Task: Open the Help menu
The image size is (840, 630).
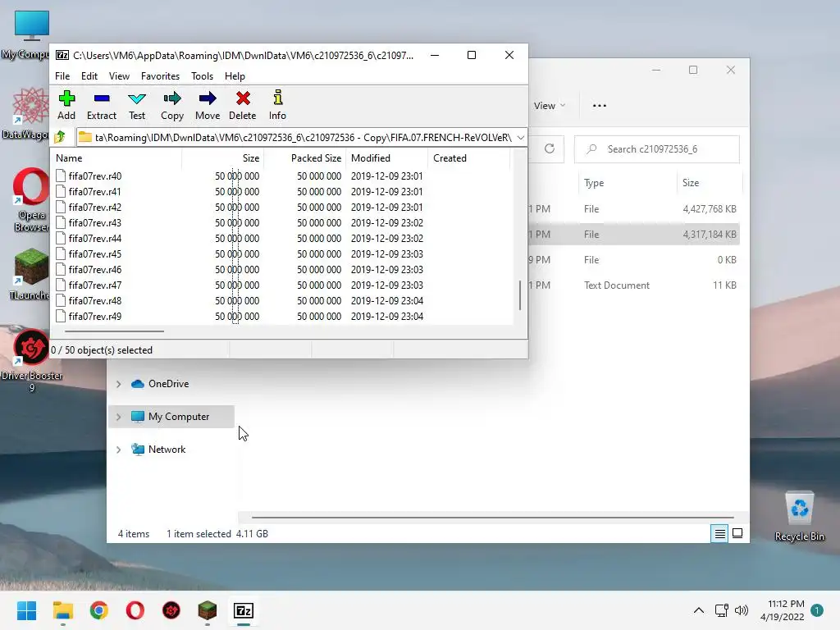Action: click(x=235, y=76)
